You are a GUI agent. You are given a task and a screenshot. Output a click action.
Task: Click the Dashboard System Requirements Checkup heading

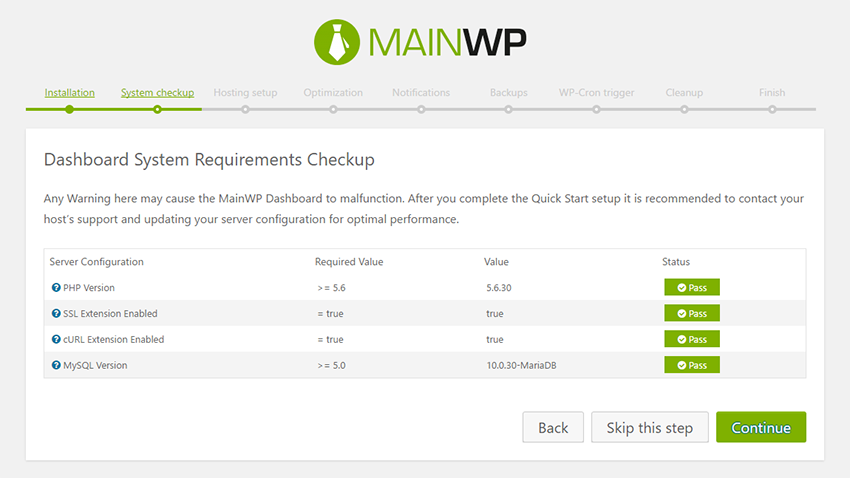tap(209, 160)
